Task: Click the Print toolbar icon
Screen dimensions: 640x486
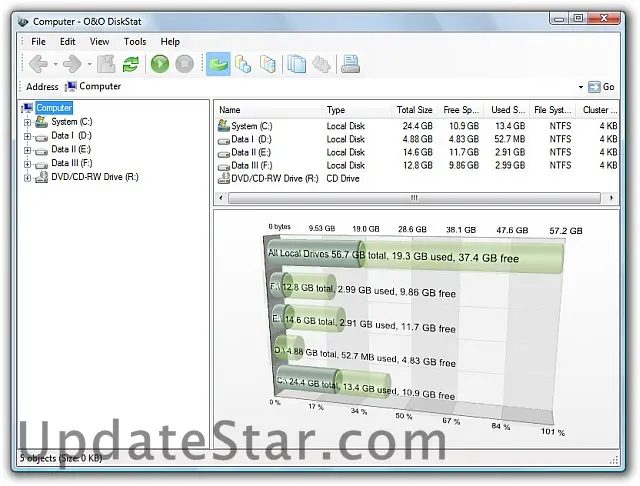Action: pos(351,64)
